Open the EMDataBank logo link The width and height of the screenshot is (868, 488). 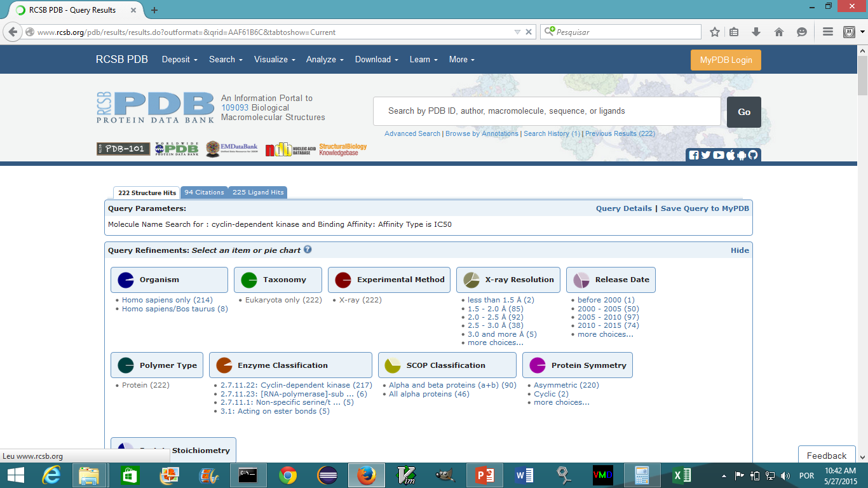coord(233,149)
